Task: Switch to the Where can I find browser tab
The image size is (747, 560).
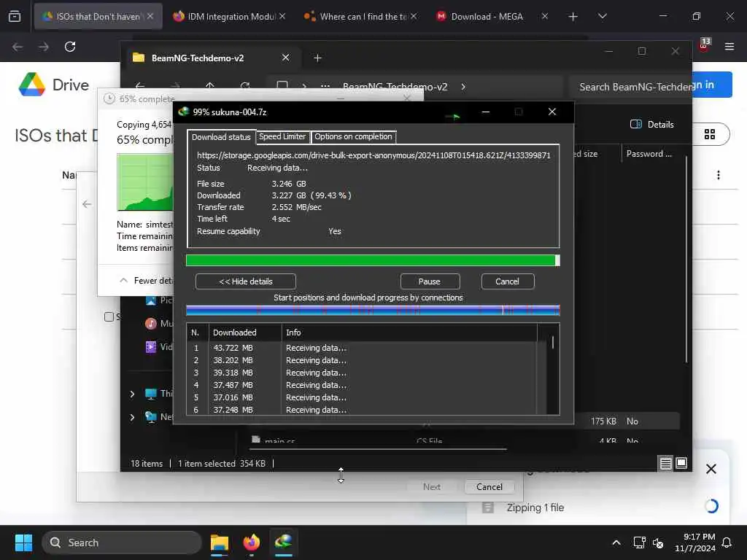Action: pyautogui.click(x=360, y=16)
